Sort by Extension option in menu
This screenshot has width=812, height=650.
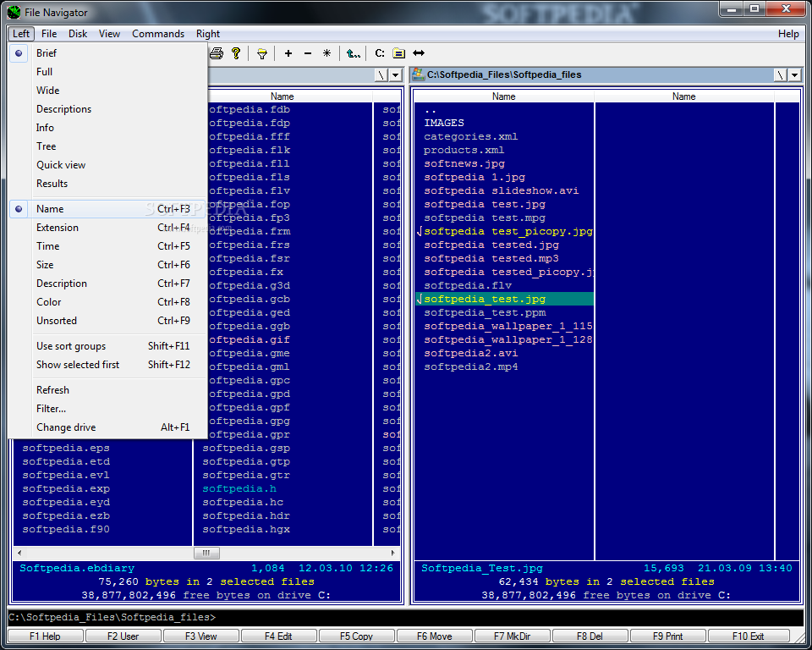(x=108, y=228)
